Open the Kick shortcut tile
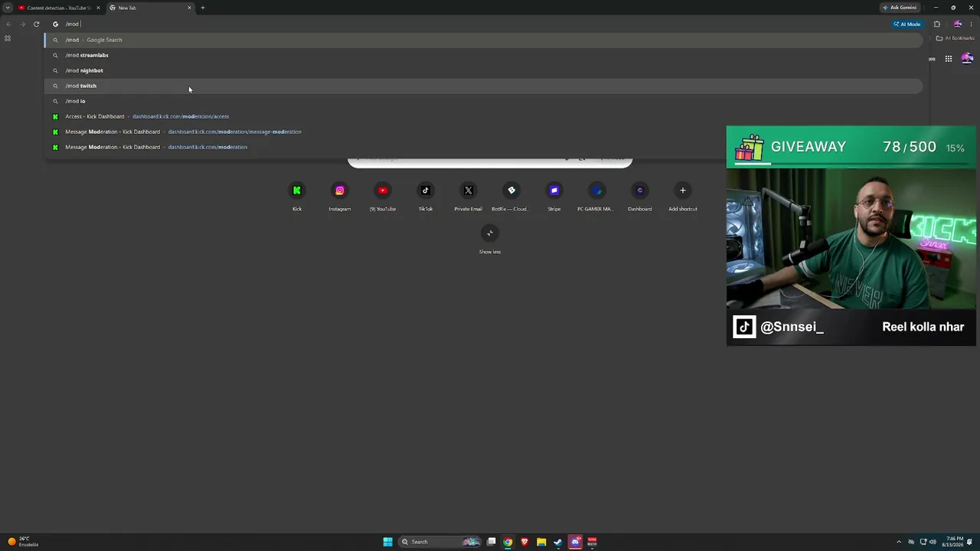Viewport: 980px width, 551px height. click(297, 196)
